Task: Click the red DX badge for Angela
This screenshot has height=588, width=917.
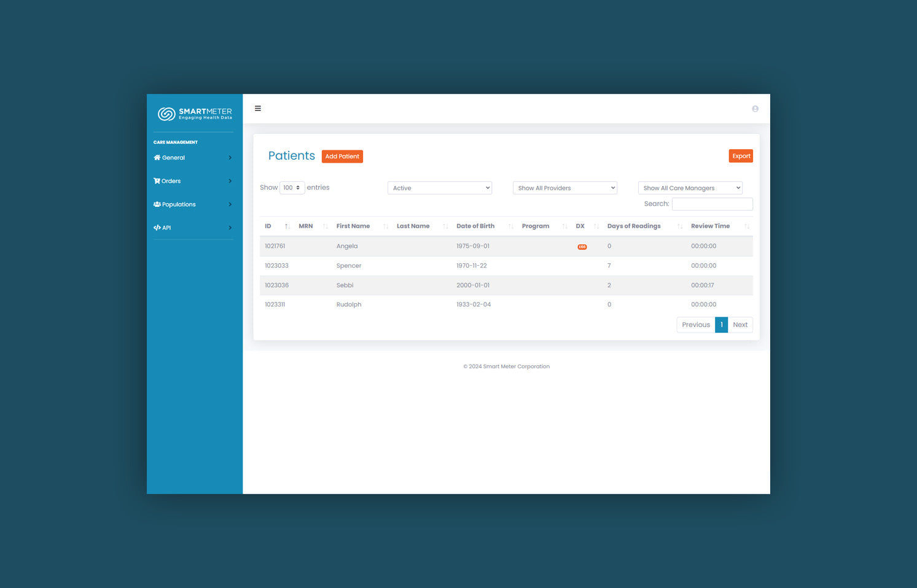Action: (582, 247)
